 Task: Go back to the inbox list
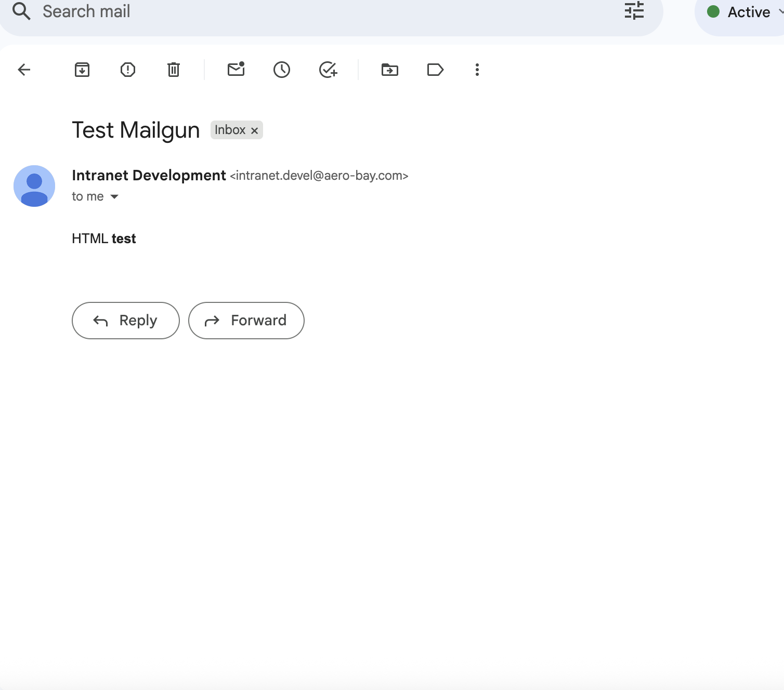24,70
